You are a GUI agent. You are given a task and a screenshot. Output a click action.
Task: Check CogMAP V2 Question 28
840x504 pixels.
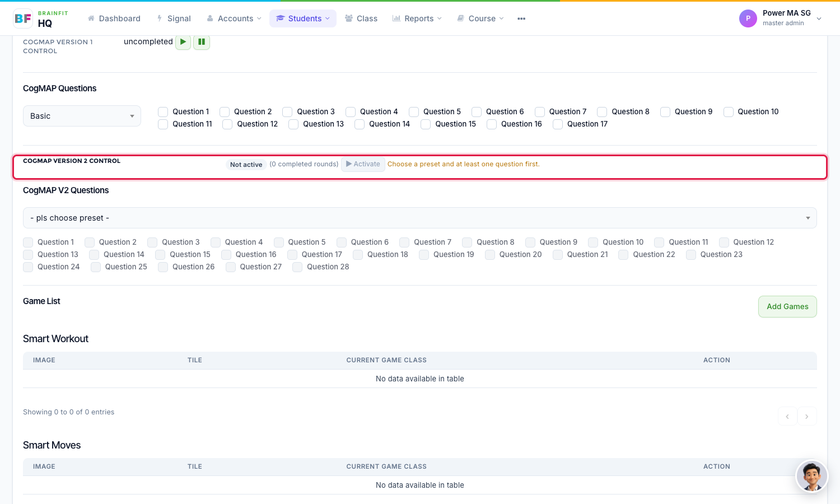pyautogui.click(x=297, y=267)
